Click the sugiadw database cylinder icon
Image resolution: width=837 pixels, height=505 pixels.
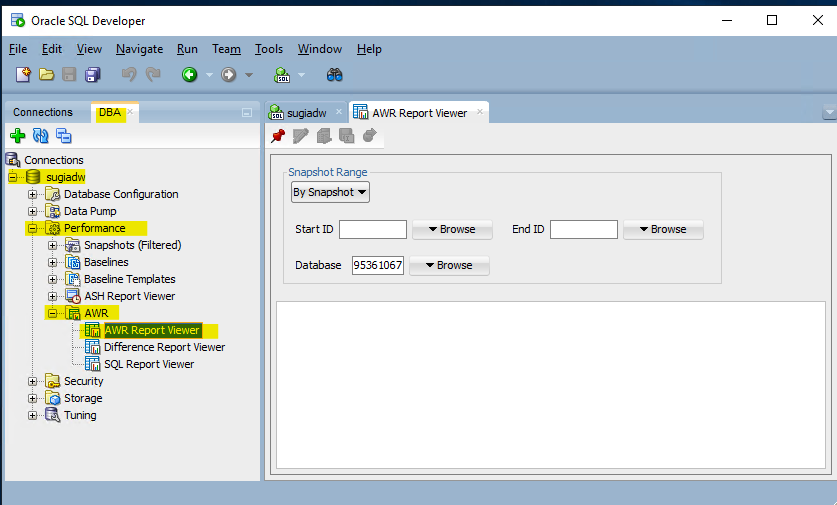tap(33, 177)
